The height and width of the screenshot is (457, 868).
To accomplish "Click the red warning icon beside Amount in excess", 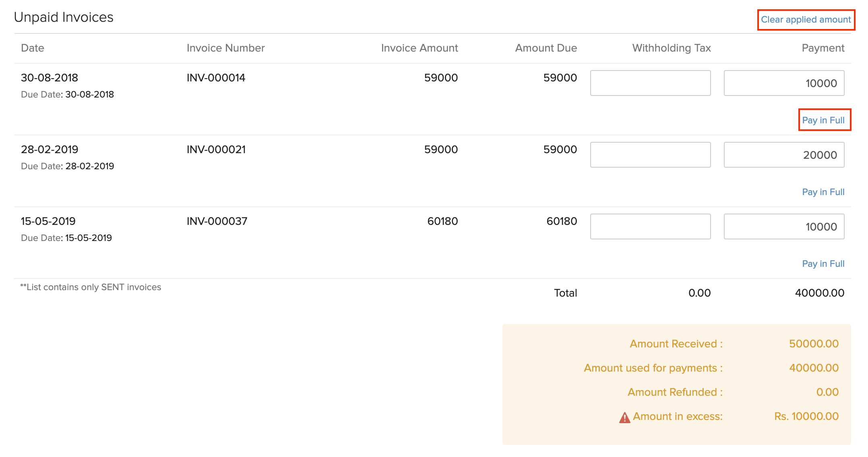I will coord(624,418).
